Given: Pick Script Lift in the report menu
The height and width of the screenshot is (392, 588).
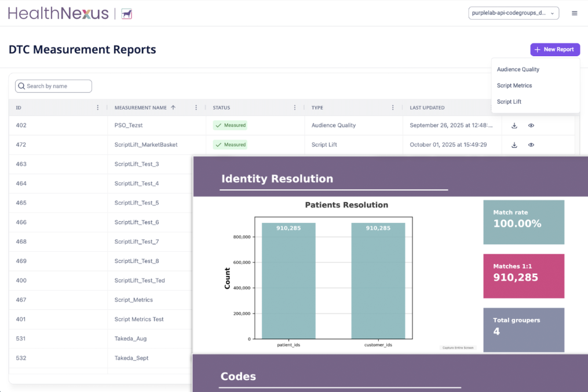Looking at the screenshot, I should (509, 102).
